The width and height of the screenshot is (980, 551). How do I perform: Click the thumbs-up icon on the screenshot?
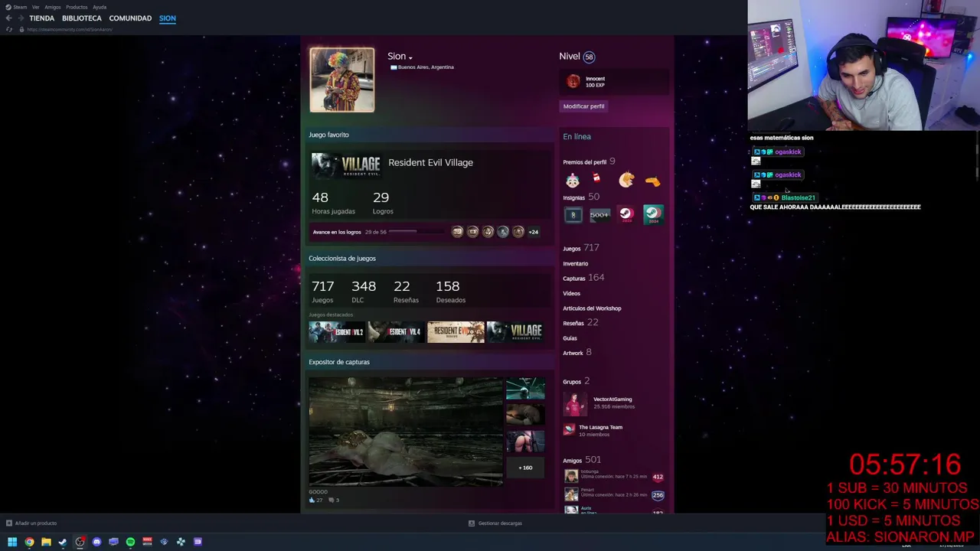(x=312, y=500)
